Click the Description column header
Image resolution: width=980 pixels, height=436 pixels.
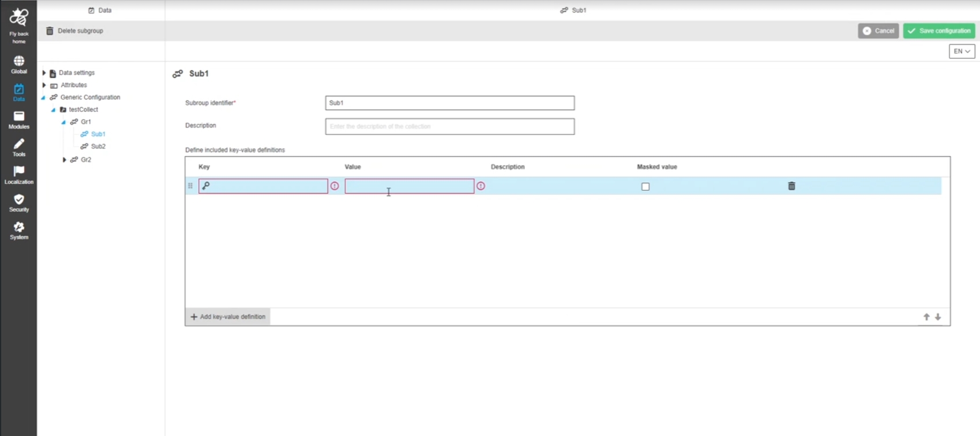click(508, 167)
